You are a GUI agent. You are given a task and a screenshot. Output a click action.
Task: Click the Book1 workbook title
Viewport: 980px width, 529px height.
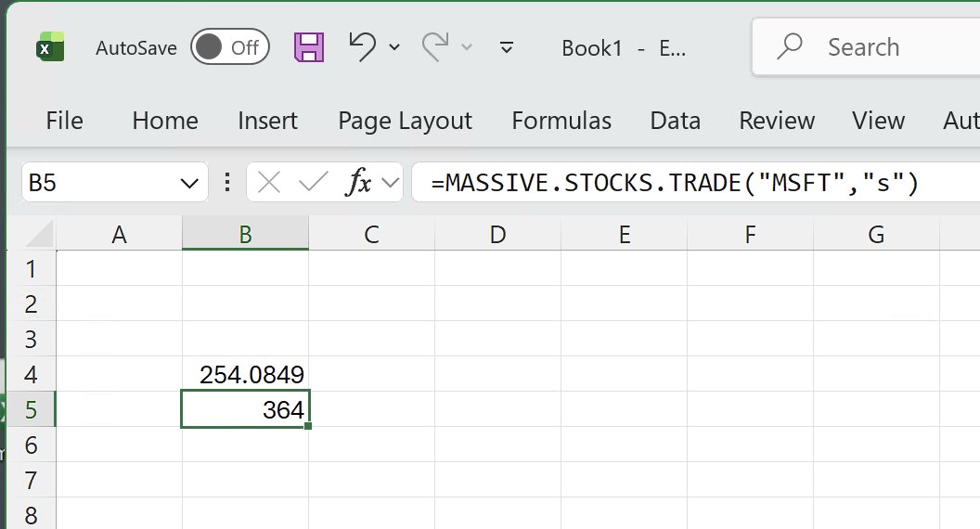[592, 48]
